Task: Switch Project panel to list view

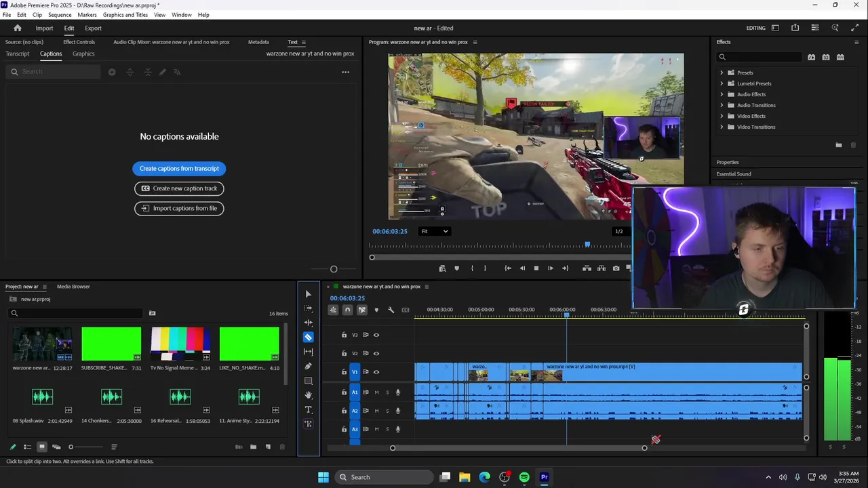Action: pyautogui.click(x=27, y=447)
